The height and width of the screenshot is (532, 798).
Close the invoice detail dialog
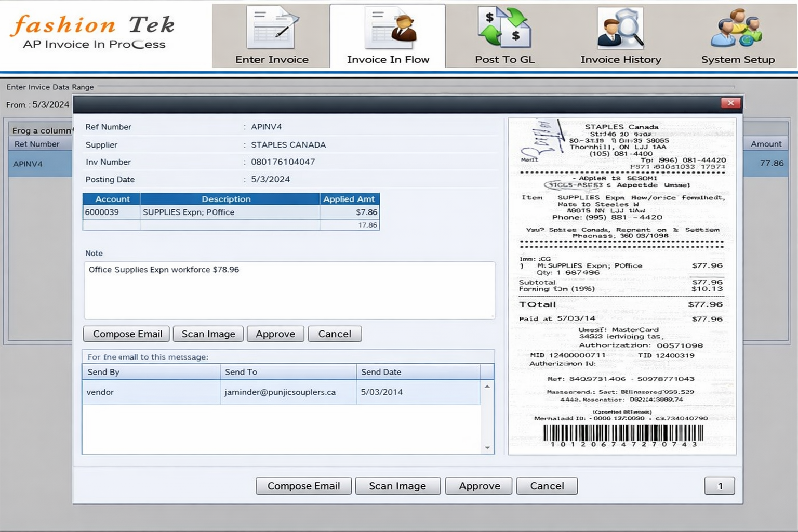pos(730,103)
